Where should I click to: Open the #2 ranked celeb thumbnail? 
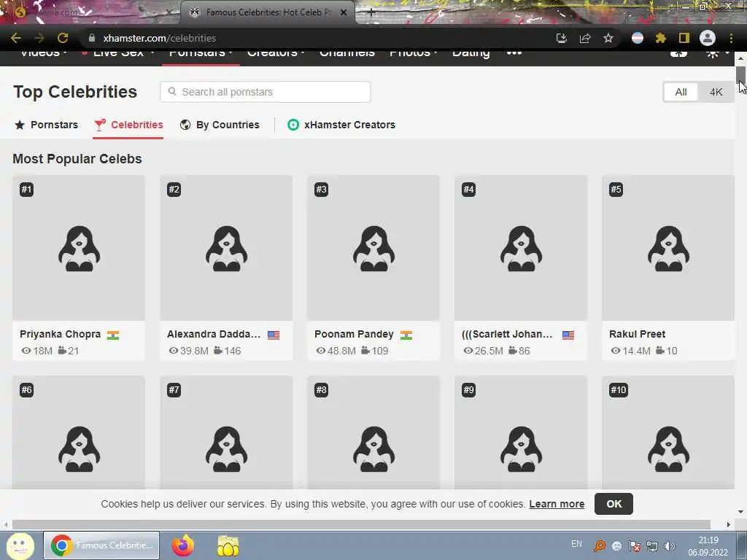pyautogui.click(x=226, y=248)
